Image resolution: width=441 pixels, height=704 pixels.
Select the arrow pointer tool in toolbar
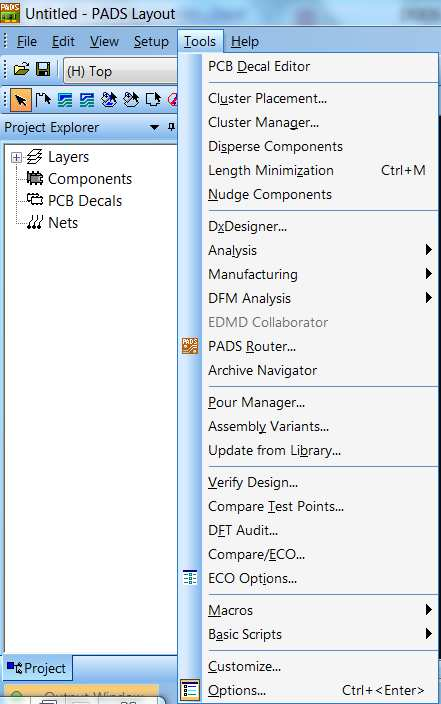click(20, 100)
